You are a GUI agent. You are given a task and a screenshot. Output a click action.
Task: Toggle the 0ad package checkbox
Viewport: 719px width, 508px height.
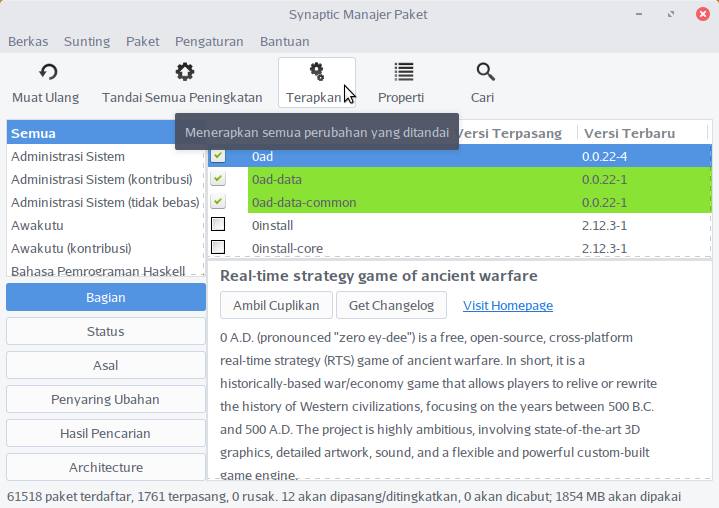(218, 156)
